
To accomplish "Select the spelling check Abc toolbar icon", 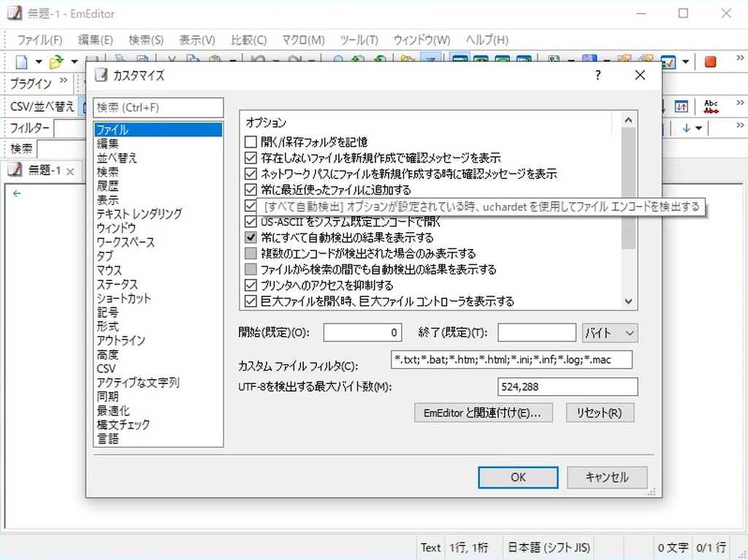I will (x=711, y=106).
